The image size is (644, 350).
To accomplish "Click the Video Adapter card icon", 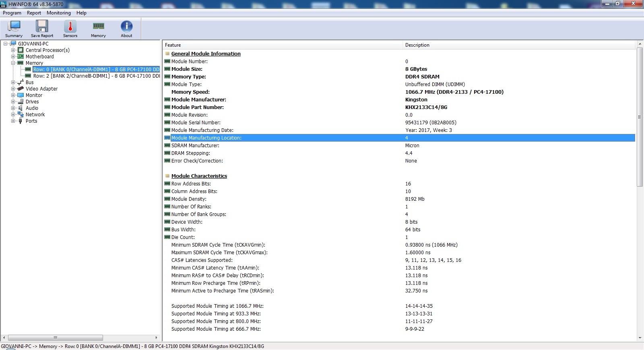I will (21, 89).
